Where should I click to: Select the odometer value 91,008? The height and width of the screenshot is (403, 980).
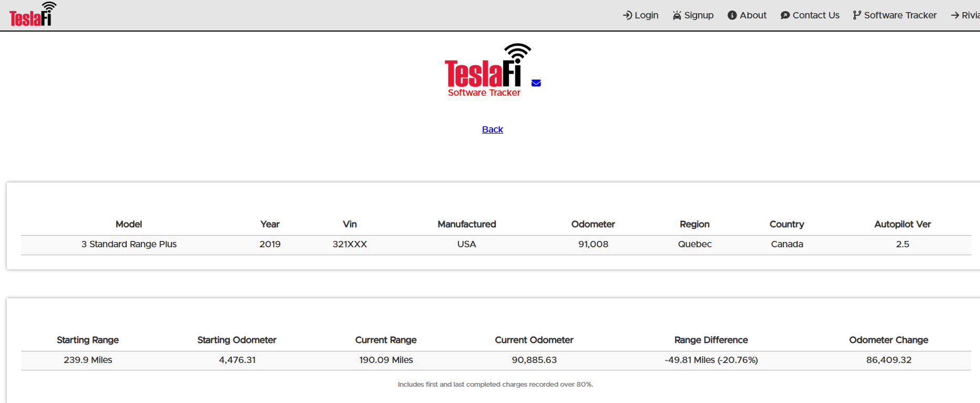click(x=593, y=244)
